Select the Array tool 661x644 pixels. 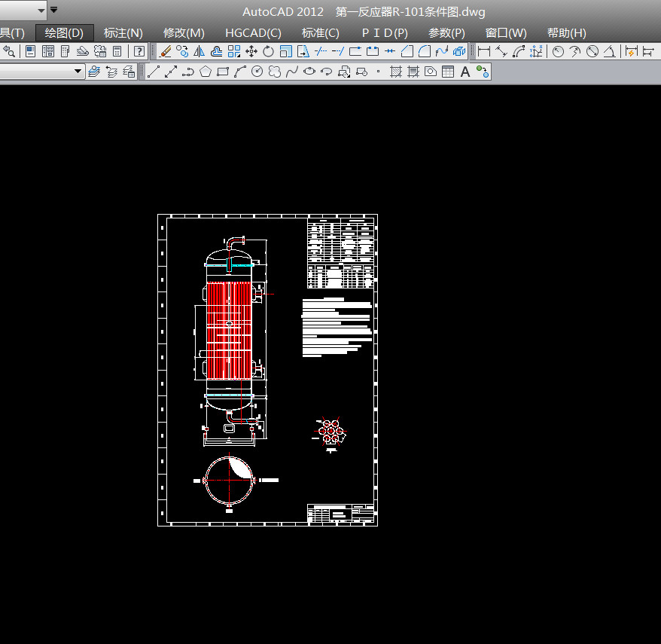point(234,51)
